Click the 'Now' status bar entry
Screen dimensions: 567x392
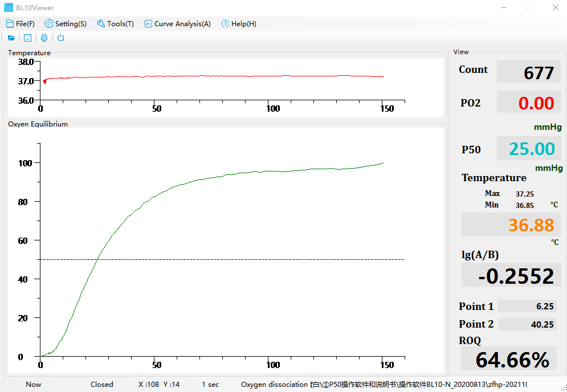pos(33,385)
